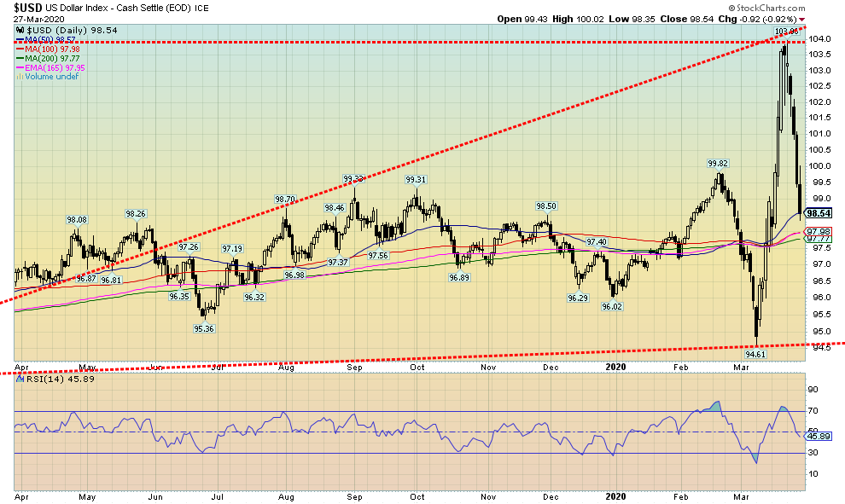Click the 95.36 June low label
Screen dimensions: 845x504
click(202, 328)
